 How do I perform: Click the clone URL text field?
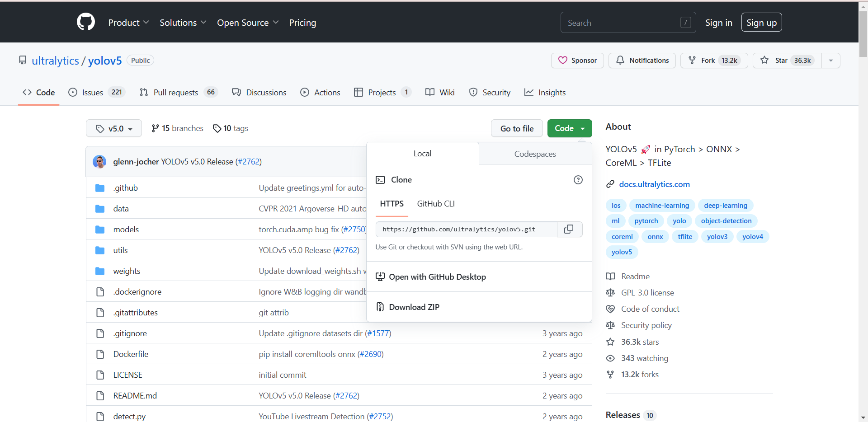466,229
